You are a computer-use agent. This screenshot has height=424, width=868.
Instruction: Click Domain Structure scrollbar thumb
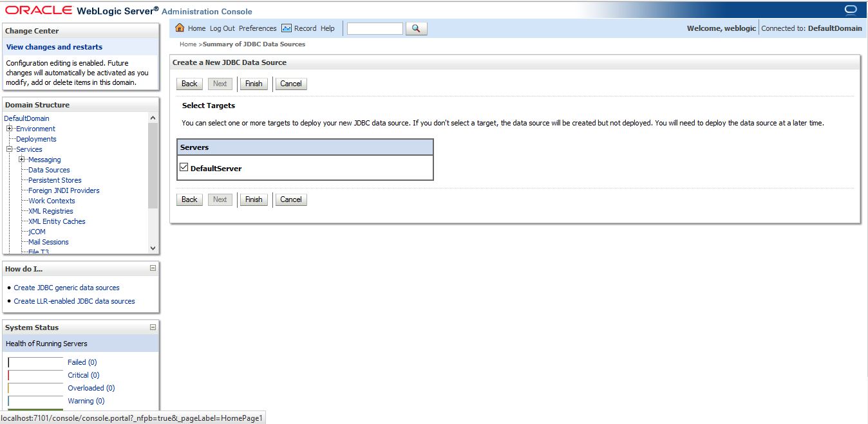[x=153, y=165]
